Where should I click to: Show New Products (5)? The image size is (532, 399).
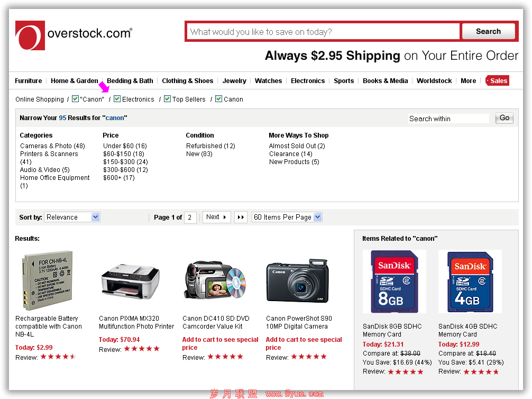294,162
